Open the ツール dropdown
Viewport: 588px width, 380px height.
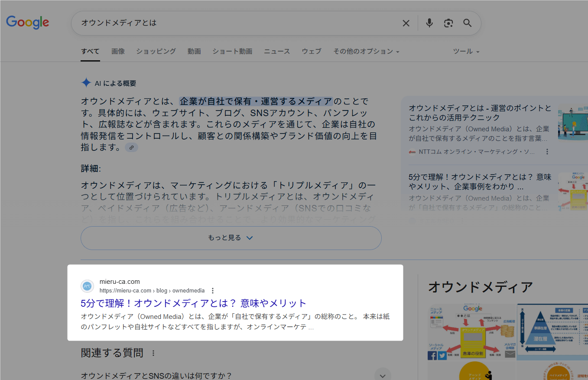point(466,51)
